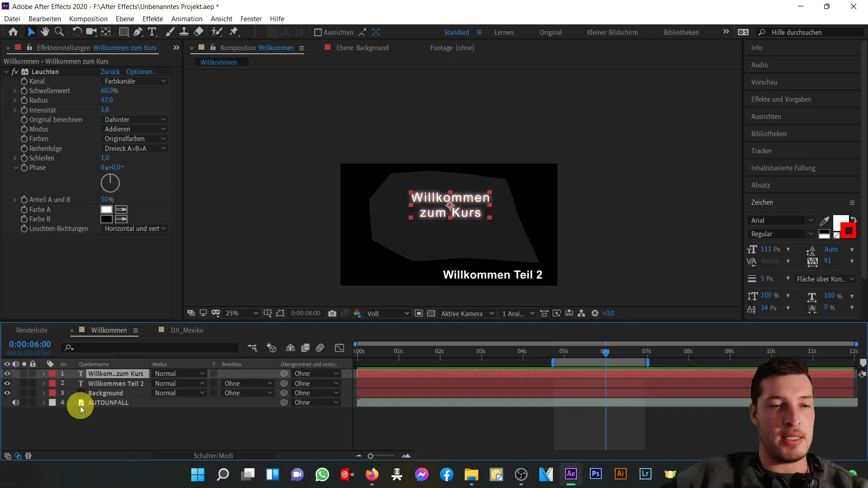Expand the Leuchten effect disclosure triangle
The image size is (868, 488).
pyautogui.click(x=5, y=71)
